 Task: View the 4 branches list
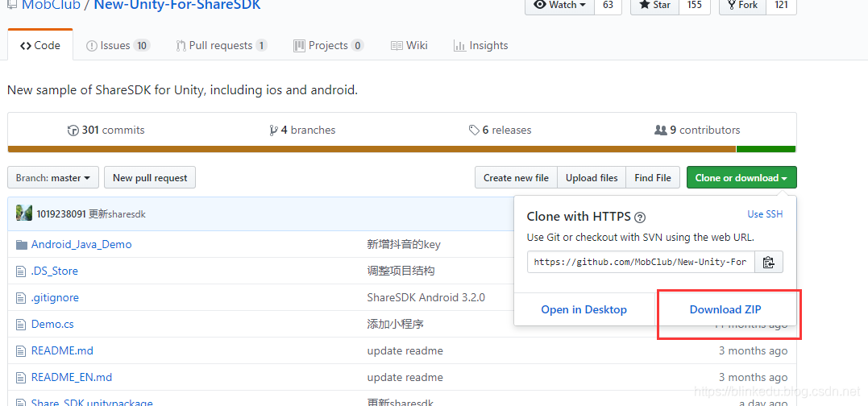tap(301, 130)
